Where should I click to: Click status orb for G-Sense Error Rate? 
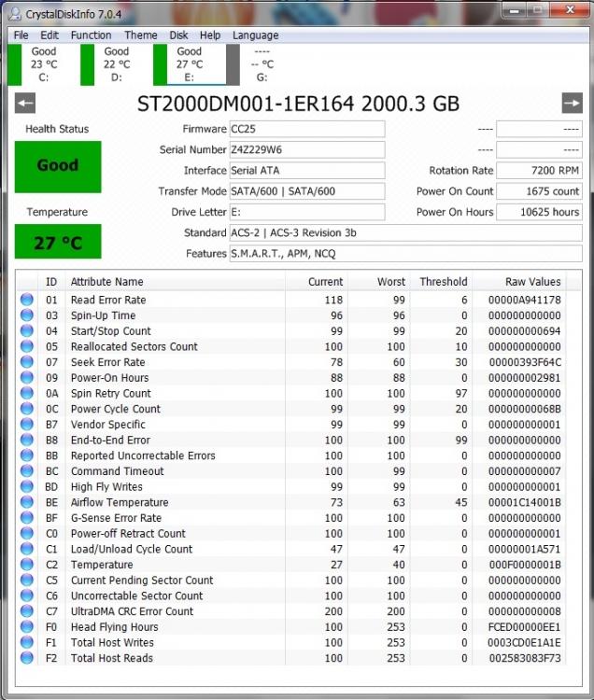tap(27, 518)
